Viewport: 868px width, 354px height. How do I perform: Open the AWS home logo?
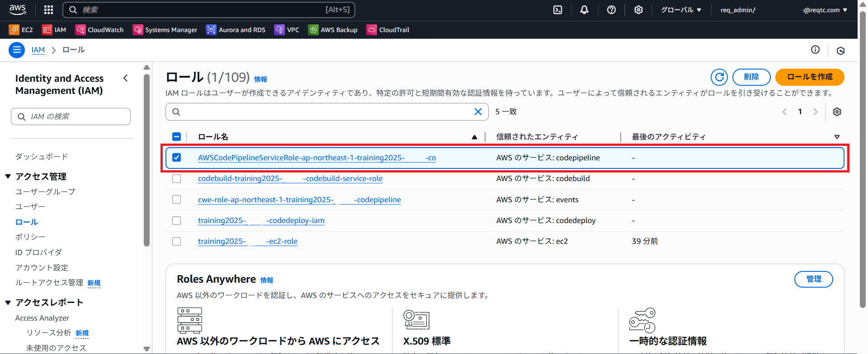18,9
